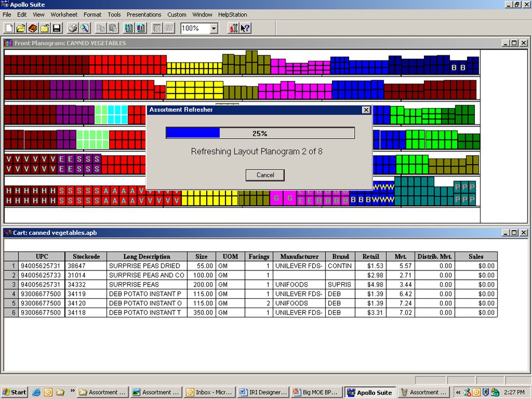Open the View menu
The image size is (532, 399).
[x=38, y=14]
